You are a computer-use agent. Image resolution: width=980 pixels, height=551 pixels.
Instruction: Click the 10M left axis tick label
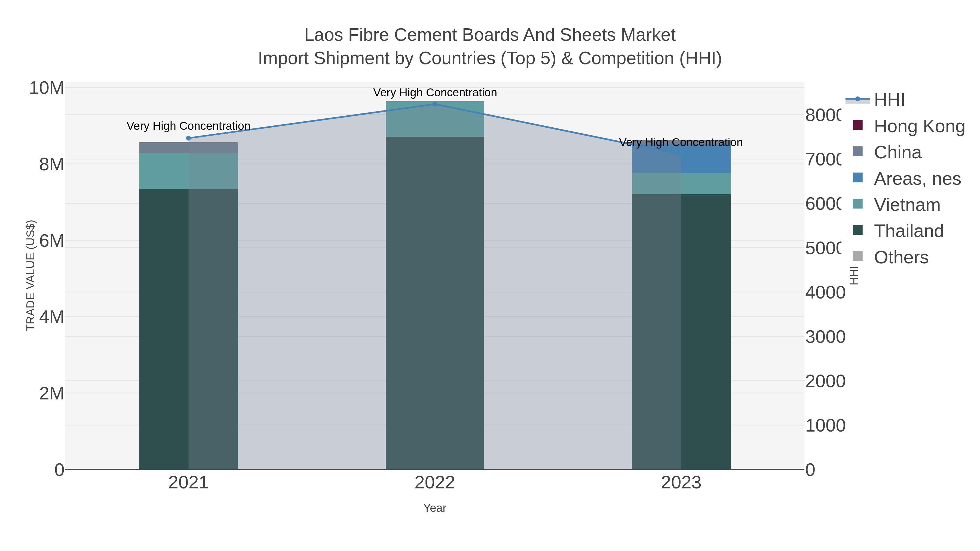pos(47,88)
